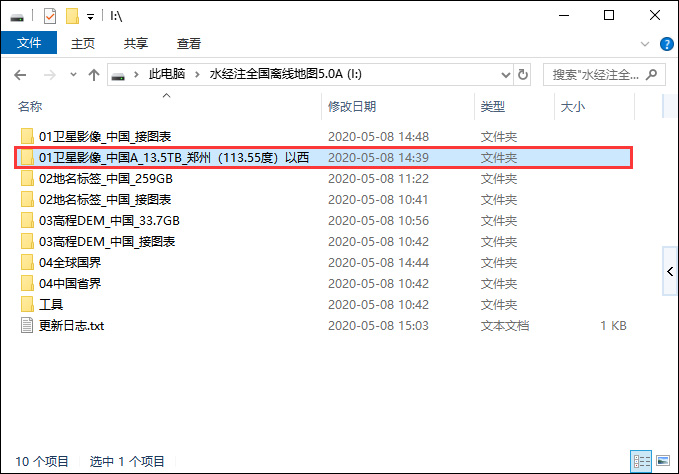
Task: Expand chevron before 此电脑 in address bar
Action: [136, 74]
